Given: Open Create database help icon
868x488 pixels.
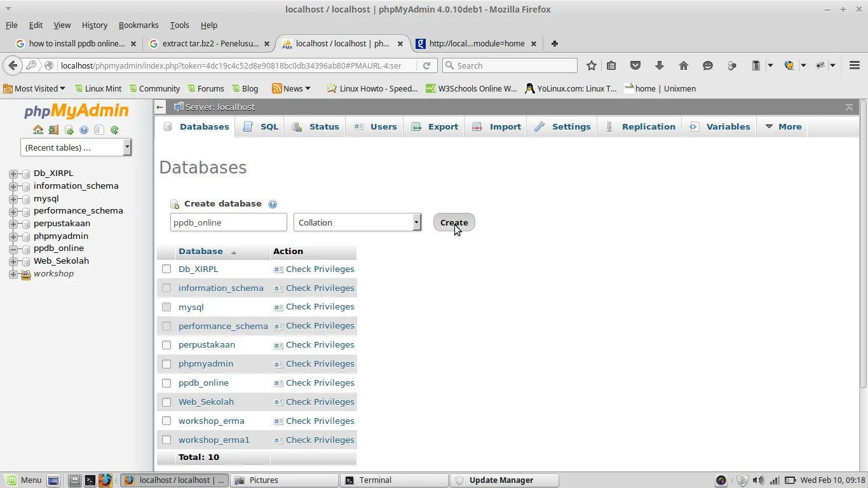Looking at the screenshot, I should click(273, 204).
